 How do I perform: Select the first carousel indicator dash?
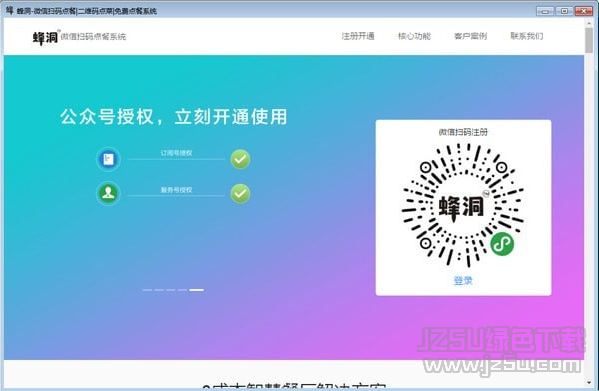pyautogui.click(x=147, y=290)
